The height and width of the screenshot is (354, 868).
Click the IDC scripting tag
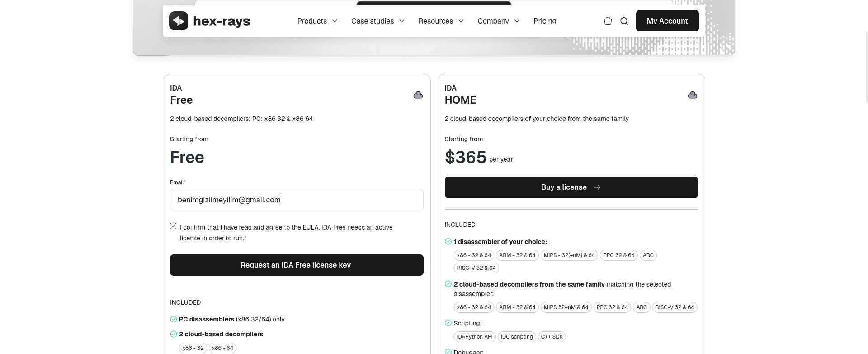click(x=517, y=337)
